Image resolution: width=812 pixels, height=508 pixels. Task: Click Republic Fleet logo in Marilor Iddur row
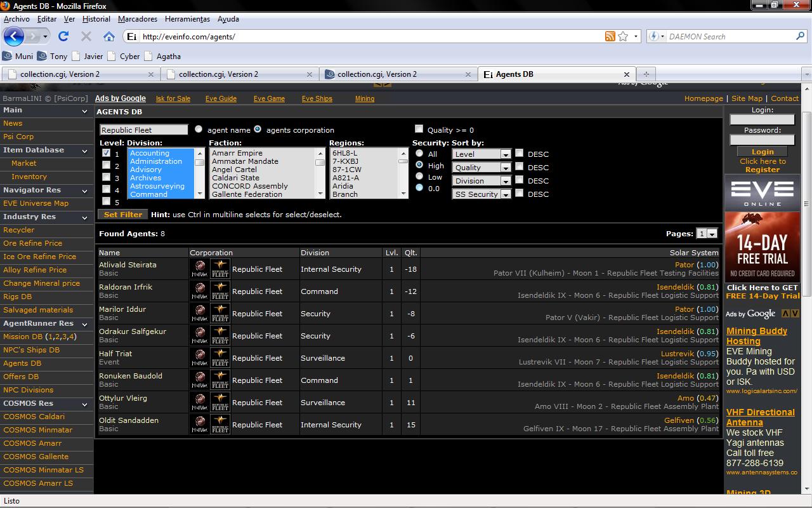click(x=220, y=314)
